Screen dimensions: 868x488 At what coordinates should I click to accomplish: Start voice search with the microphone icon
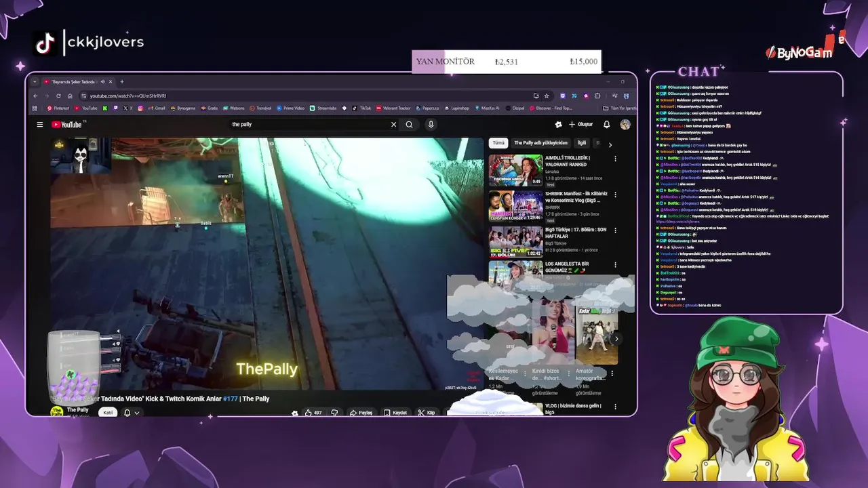[430, 125]
